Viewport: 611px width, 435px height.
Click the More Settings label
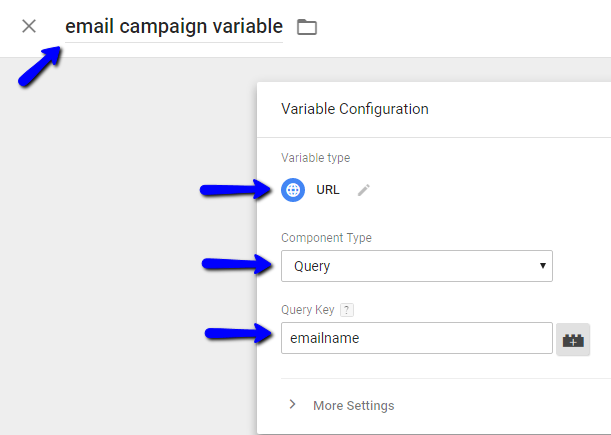pyautogui.click(x=353, y=405)
